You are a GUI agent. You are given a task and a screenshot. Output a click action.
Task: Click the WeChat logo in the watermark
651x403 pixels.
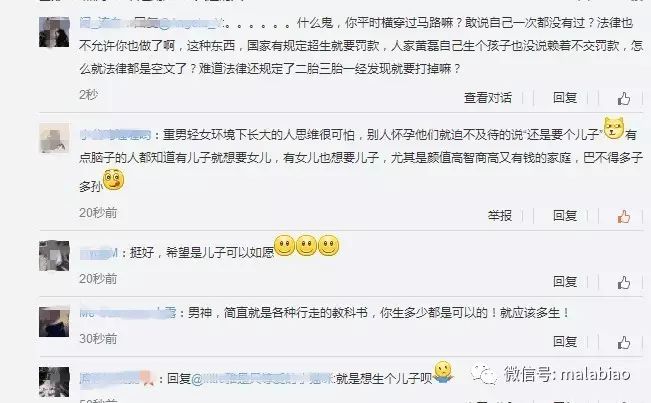click(485, 375)
